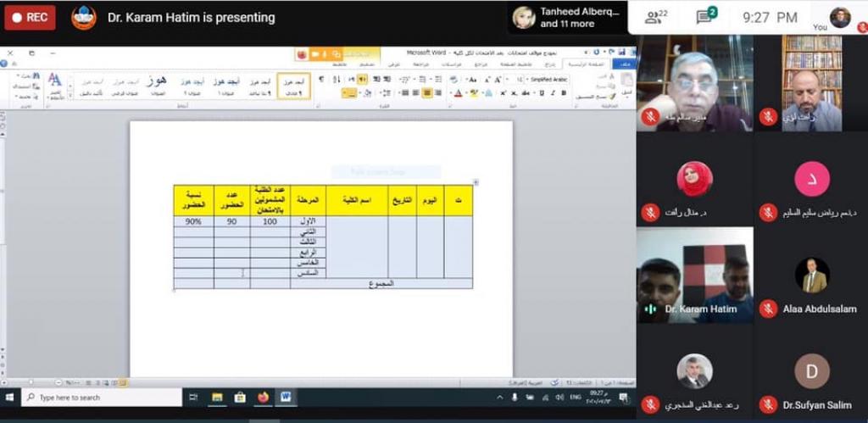Switch to the Insert ribbon tab
Screen dimensions: 868x423
coord(548,64)
